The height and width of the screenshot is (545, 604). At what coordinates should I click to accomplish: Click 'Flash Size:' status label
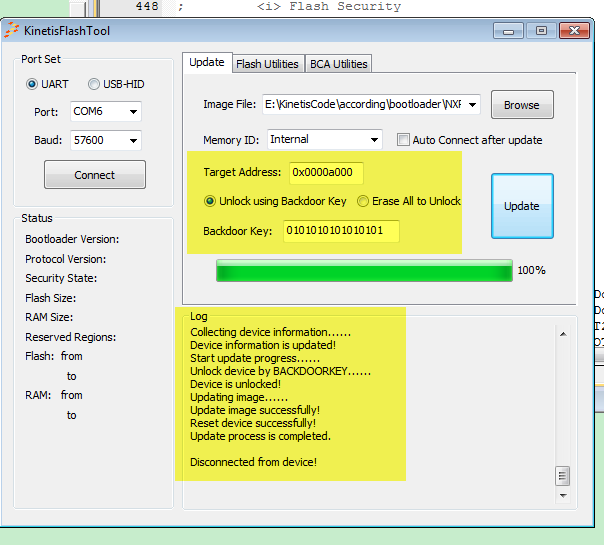50,298
